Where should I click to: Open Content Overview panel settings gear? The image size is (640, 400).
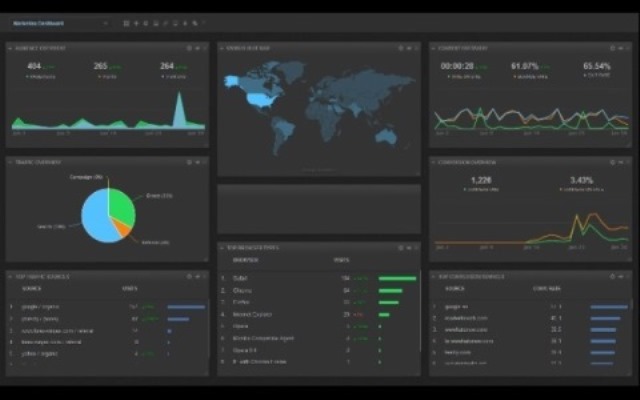point(612,48)
